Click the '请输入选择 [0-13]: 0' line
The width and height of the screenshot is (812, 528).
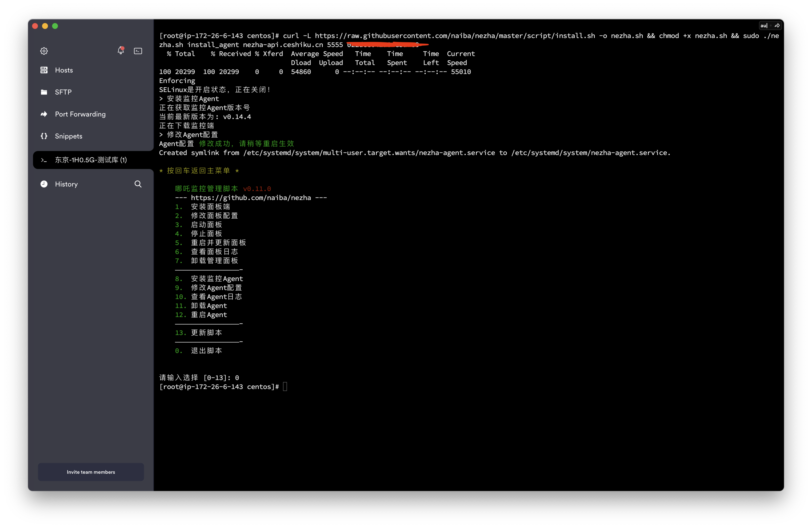tap(199, 378)
